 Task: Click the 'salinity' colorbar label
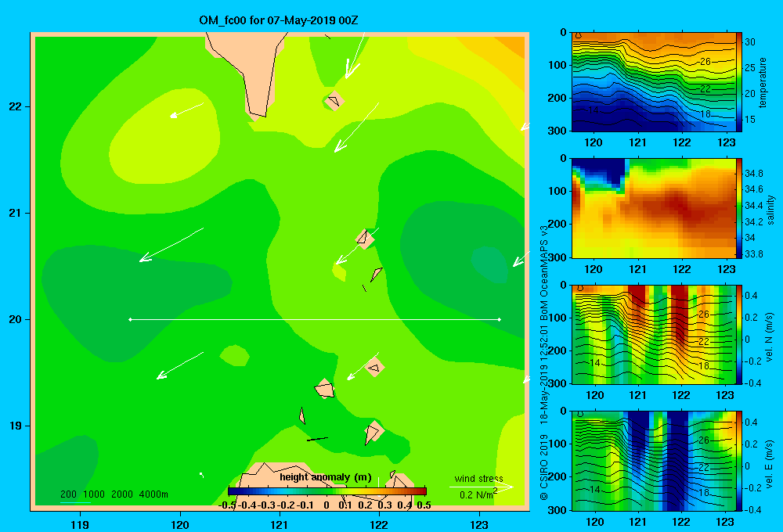point(771,210)
